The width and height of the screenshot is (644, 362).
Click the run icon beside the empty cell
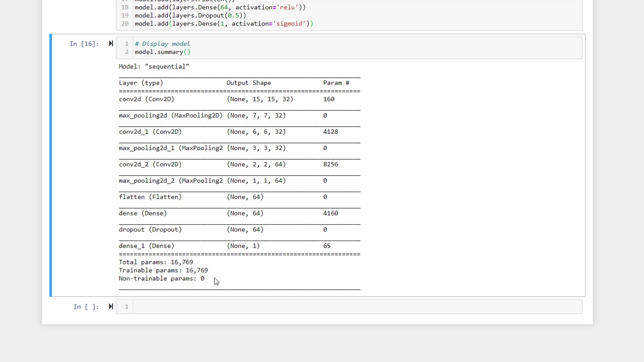pos(111,306)
